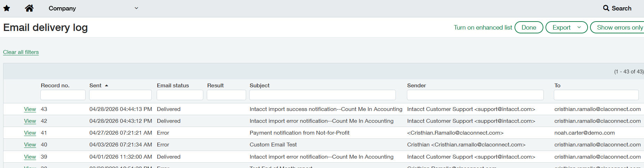Click 'Custom Email Test' subject cell

click(273, 145)
